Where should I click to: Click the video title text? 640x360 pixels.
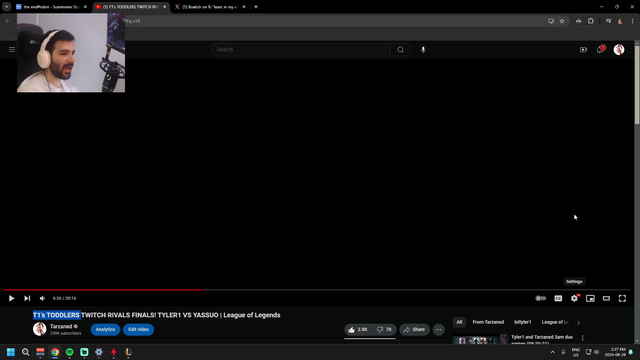pos(157,315)
